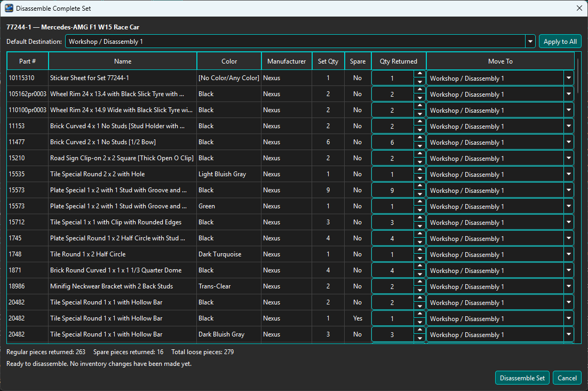This screenshot has width=588, height=391.
Task: Select the 'Trans-Clear' color cell
Action: [229, 286]
